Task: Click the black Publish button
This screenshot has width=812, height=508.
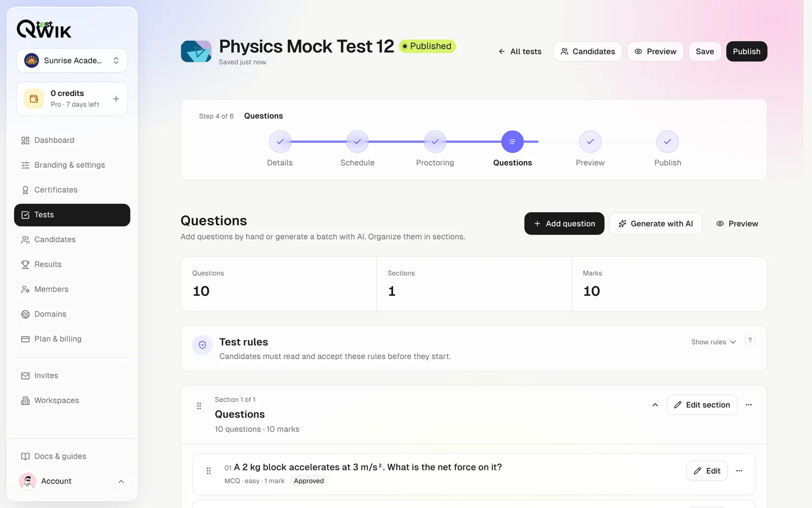Action: 747,51
